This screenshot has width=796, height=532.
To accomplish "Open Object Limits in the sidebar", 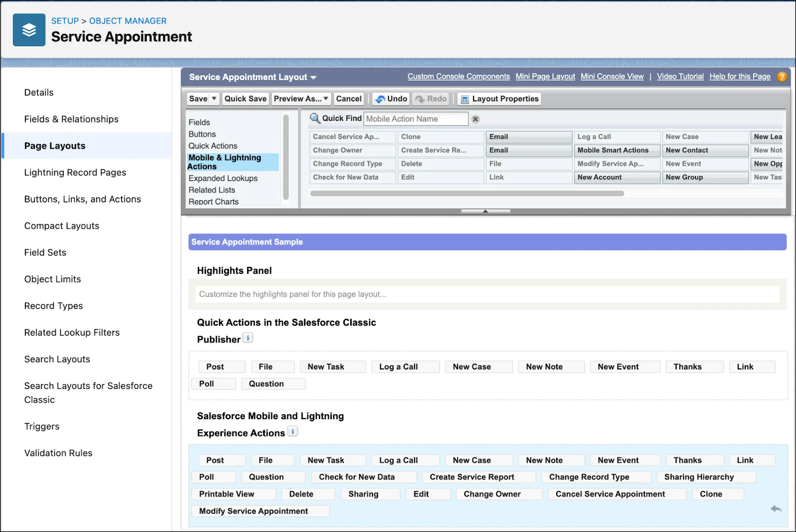I will (x=52, y=279).
